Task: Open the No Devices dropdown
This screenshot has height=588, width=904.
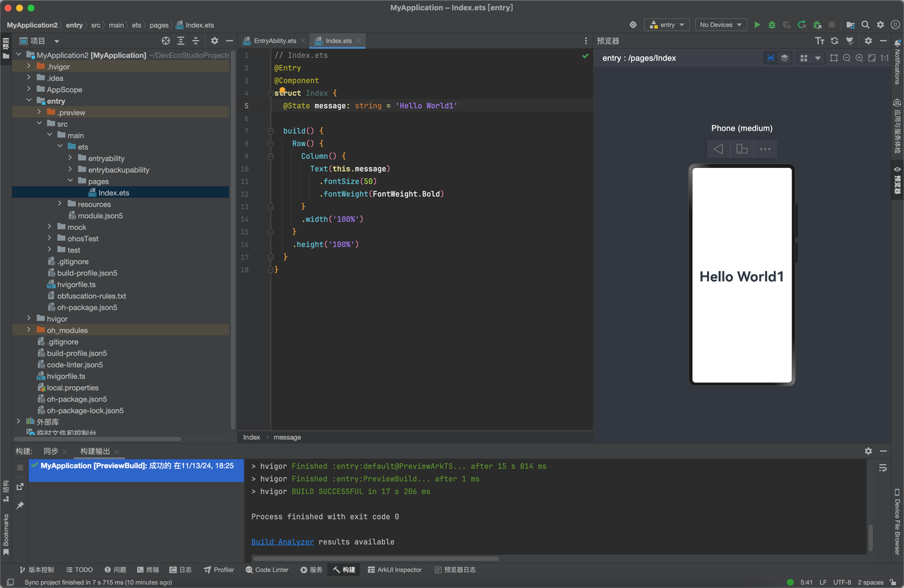Action: coord(720,25)
